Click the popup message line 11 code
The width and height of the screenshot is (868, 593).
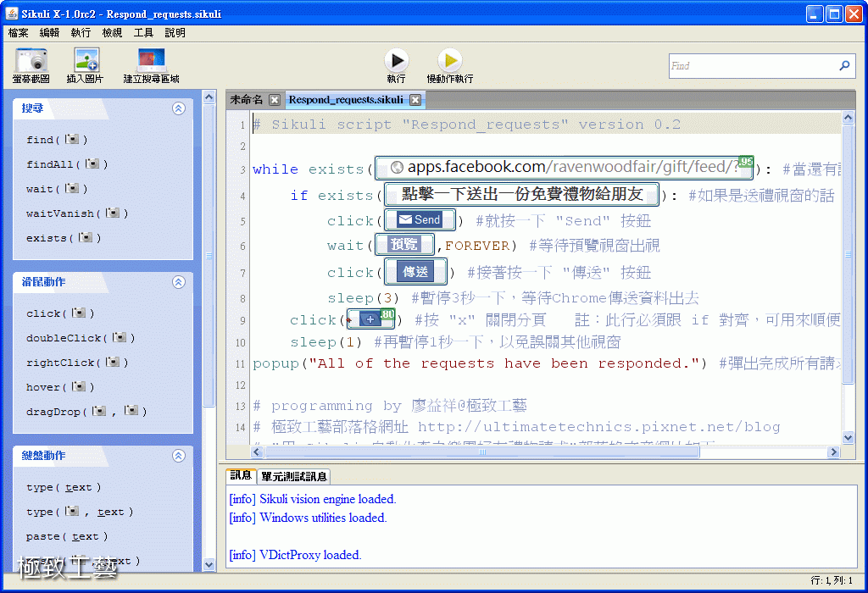(480, 363)
